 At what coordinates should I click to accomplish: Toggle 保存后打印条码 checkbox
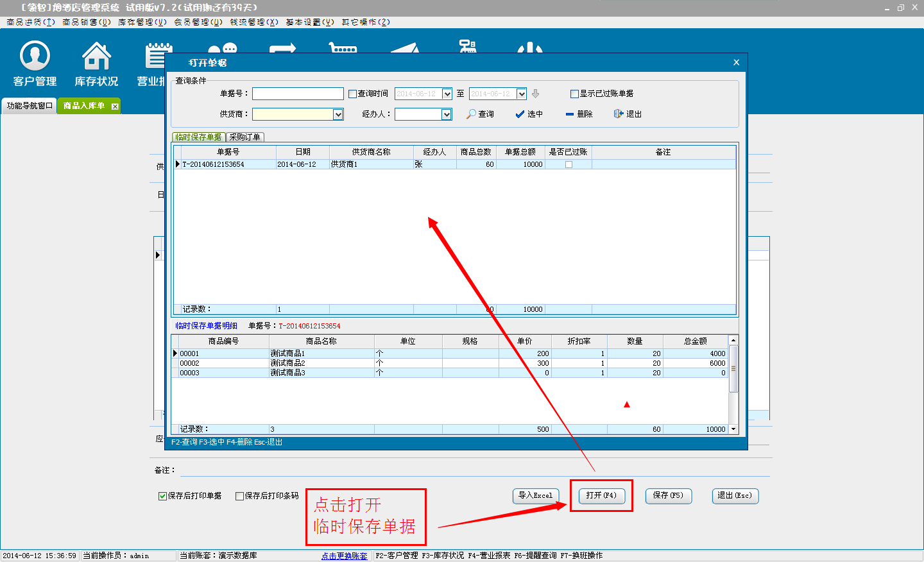point(239,496)
